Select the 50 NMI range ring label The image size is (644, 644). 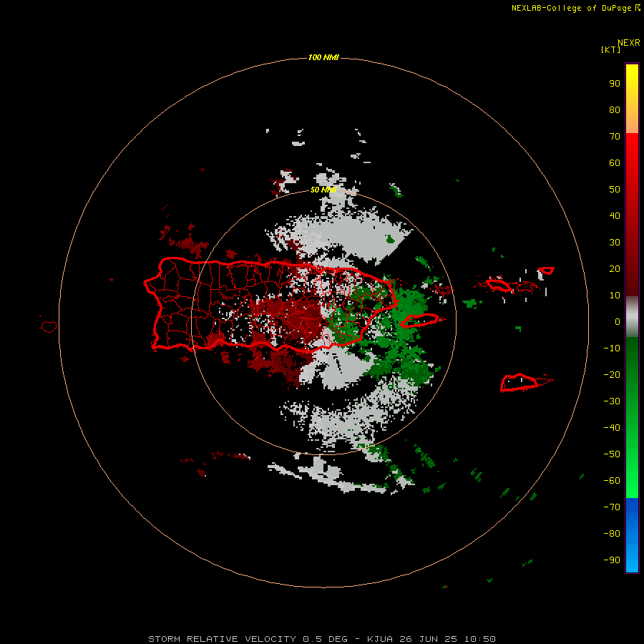point(323,190)
